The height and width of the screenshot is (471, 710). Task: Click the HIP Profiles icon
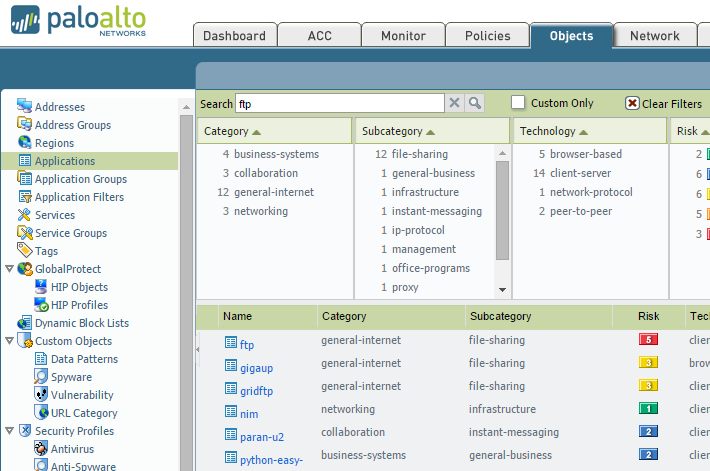[x=41, y=304]
